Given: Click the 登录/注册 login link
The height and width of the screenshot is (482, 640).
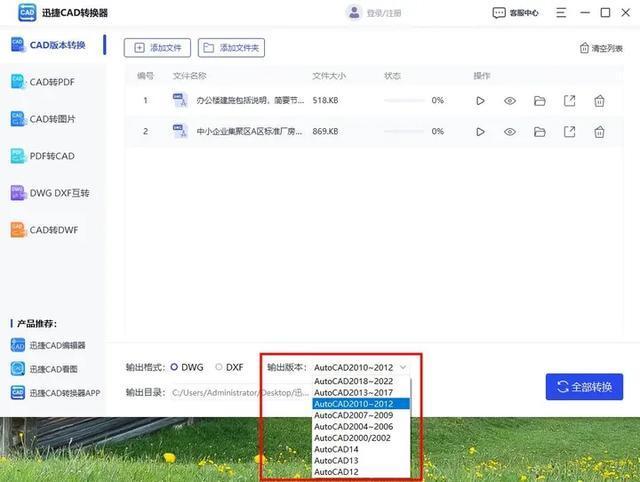Looking at the screenshot, I should coord(384,13).
